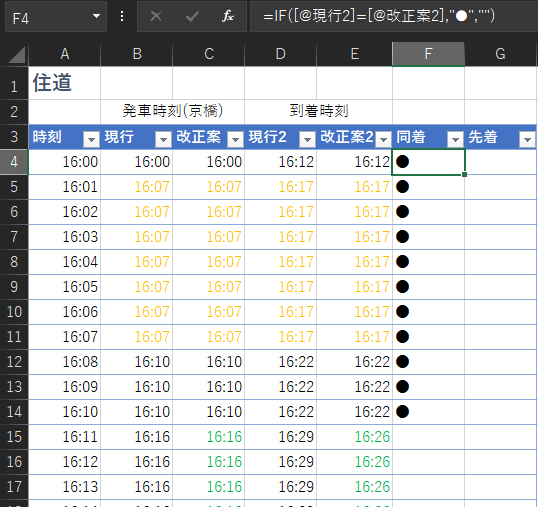Open the Insert Function fx dialog

[x=228, y=16]
